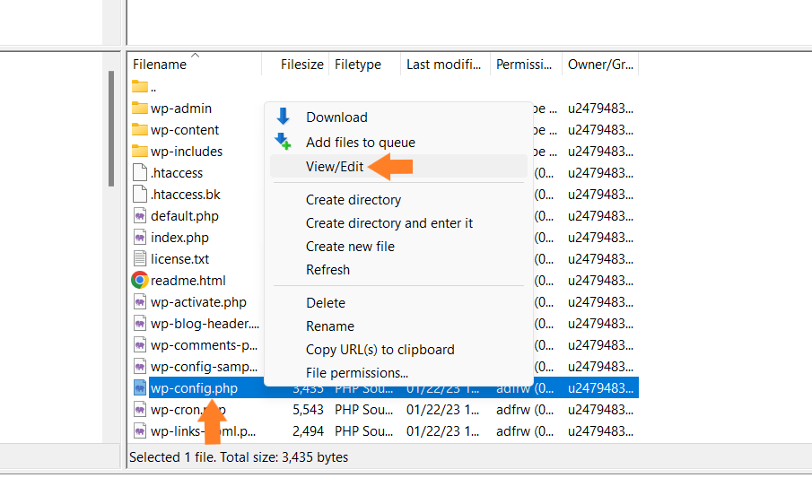The height and width of the screenshot is (504, 812).
Task: Choose Copy URL(s) to clipboard
Action: [398, 349]
